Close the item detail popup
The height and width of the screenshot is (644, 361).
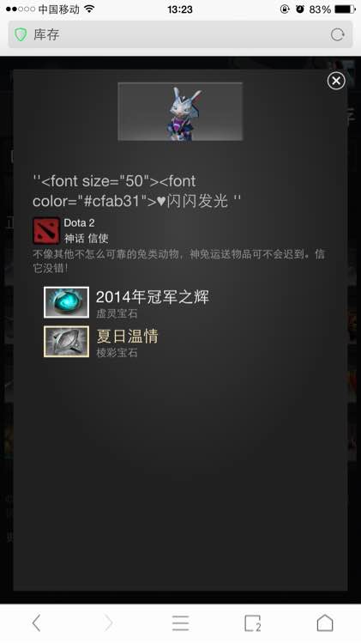336,81
